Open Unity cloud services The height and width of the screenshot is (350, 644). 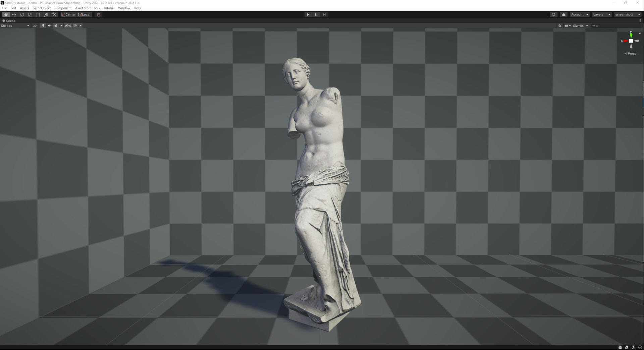click(x=563, y=14)
